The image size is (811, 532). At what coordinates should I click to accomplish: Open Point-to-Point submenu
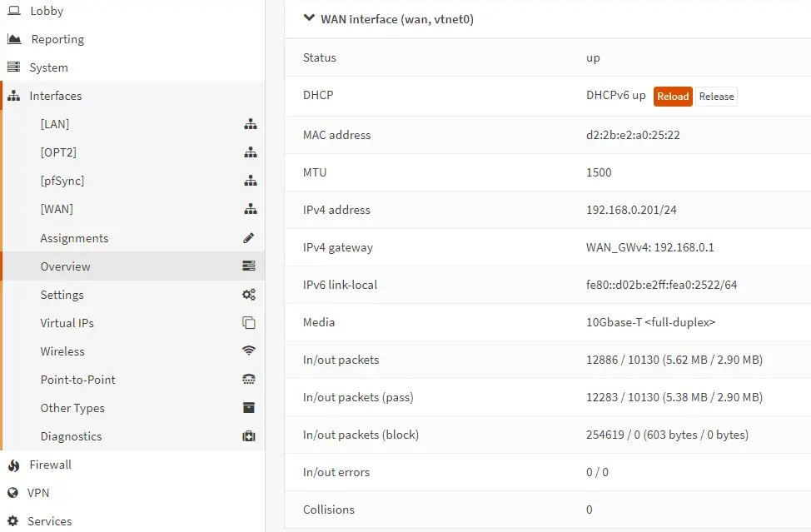[x=78, y=380]
